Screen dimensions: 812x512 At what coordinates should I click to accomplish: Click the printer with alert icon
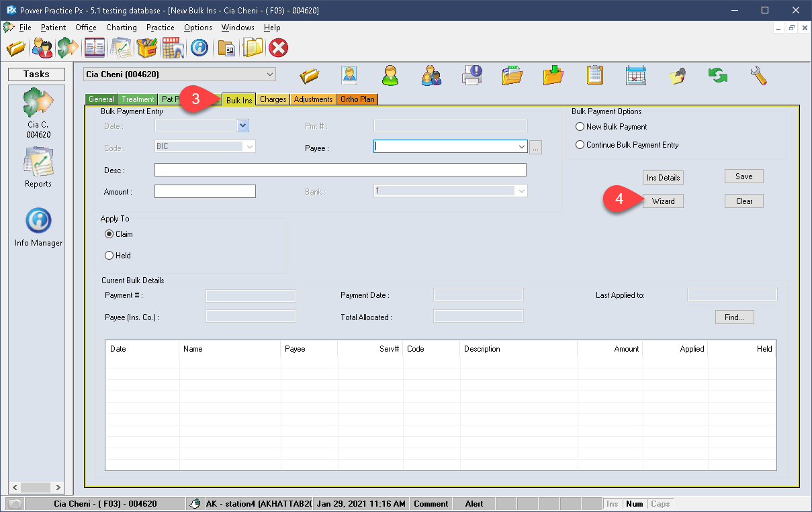(472, 75)
